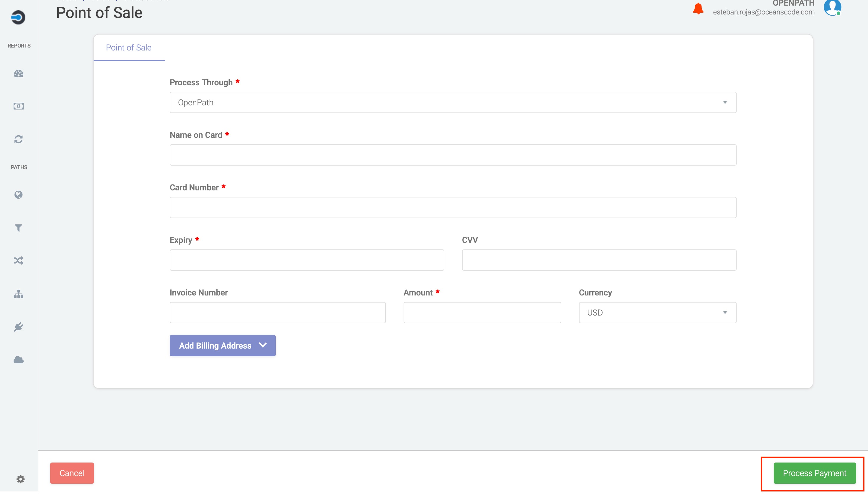
Task: Click the funnel filter icon in sidebar
Action: pyautogui.click(x=19, y=228)
